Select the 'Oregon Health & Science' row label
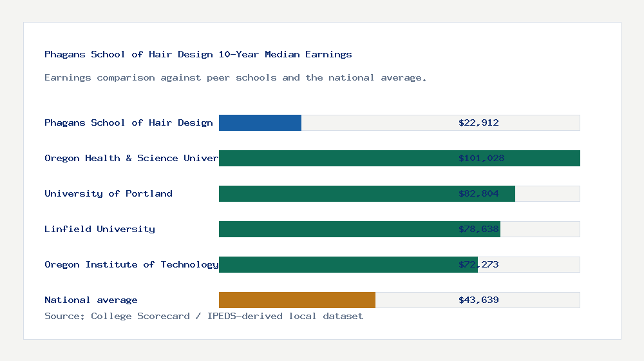Image resolution: width=644 pixels, height=361 pixels. click(x=131, y=159)
